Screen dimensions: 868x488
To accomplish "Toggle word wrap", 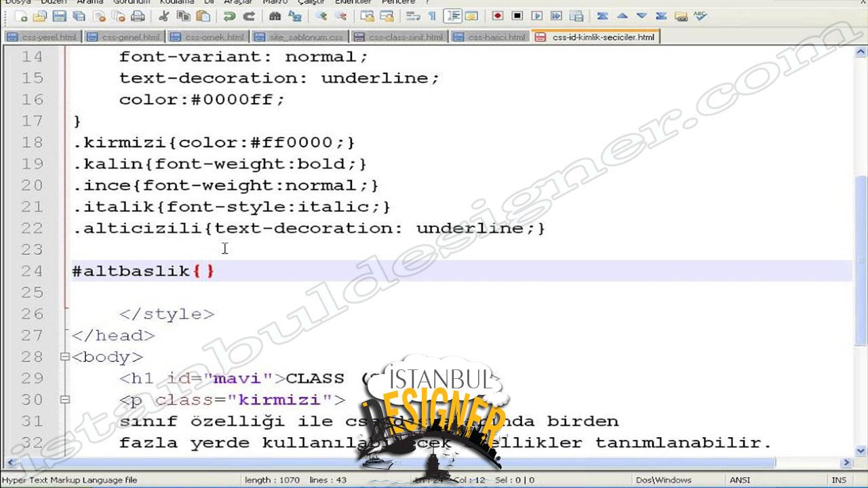I will [413, 16].
